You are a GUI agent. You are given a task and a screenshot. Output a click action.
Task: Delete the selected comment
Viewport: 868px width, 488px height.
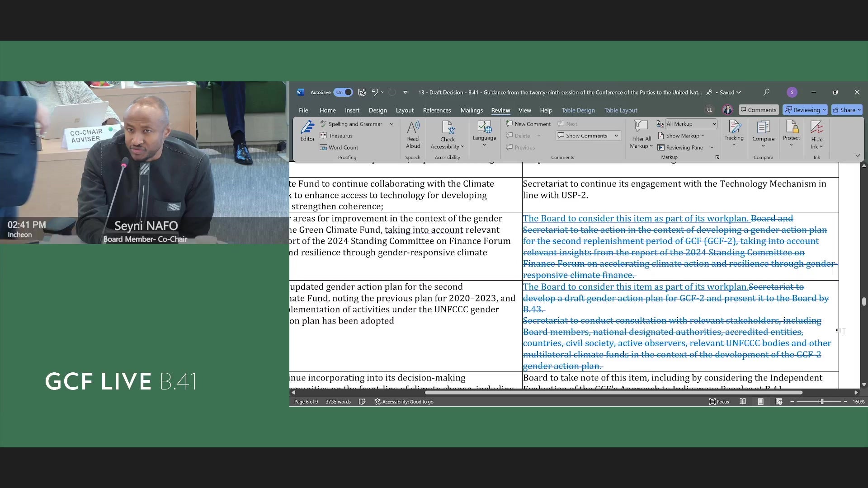pos(518,136)
